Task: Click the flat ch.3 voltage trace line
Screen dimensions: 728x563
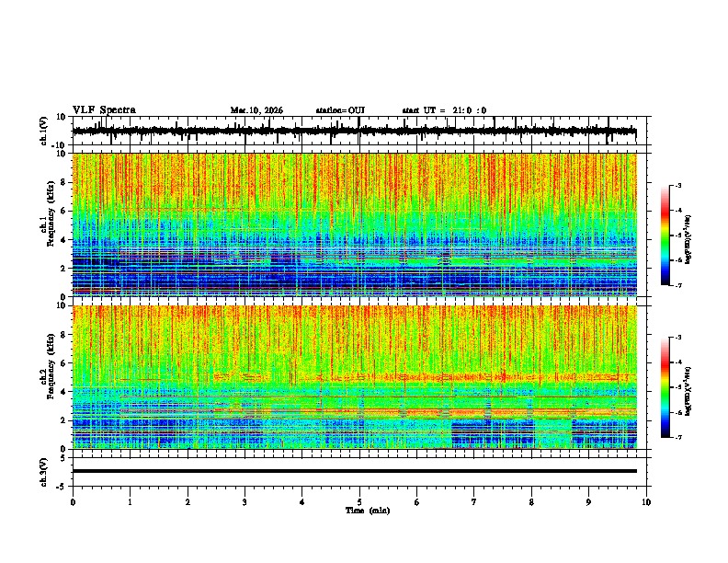Action: (354, 471)
